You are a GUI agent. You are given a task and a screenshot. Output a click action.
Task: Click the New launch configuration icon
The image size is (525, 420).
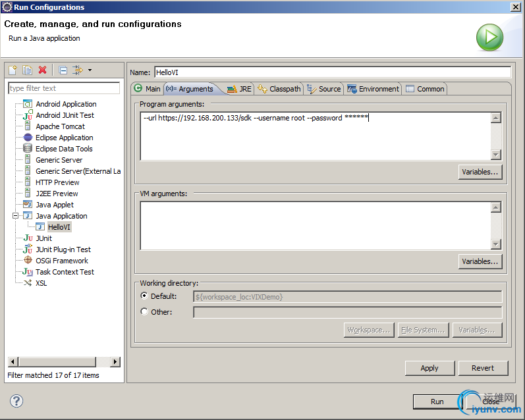point(13,70)
